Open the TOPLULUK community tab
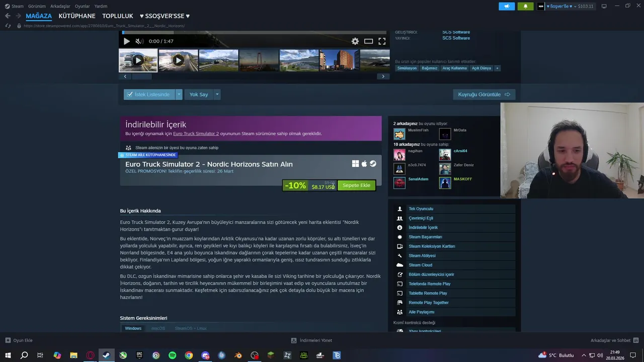This screenshot has height=362, width=644. tap(118, 16)
